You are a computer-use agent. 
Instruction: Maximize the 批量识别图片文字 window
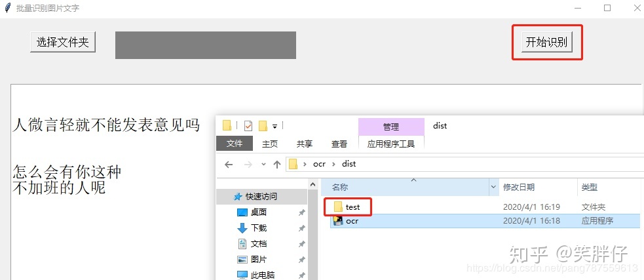607,9
